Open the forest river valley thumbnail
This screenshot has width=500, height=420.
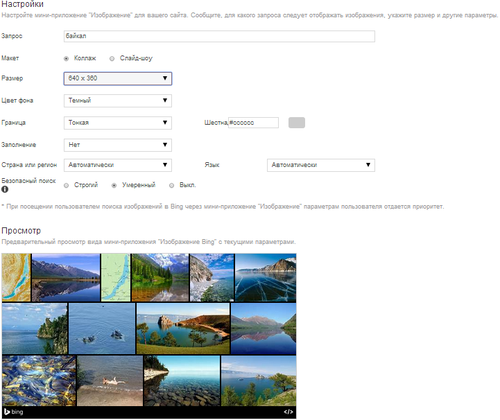[x=160, y=278]
